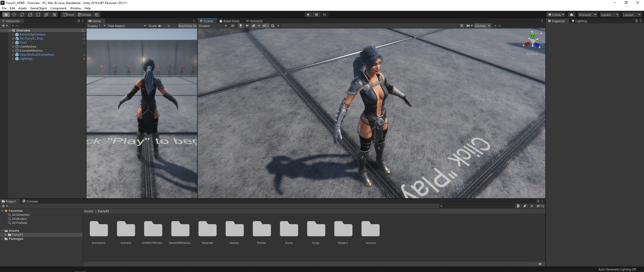
Task: Open the Layout dropdown
Action: (x=632, y=15)
